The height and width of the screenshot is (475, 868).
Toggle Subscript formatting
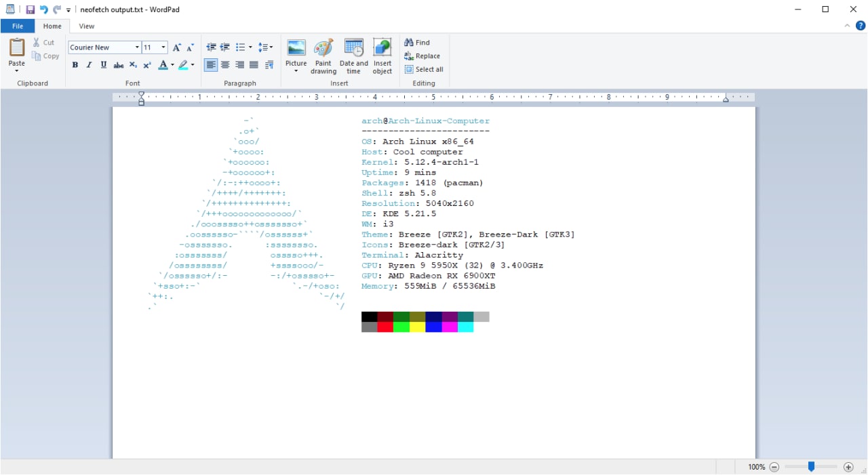coord(133,65)
